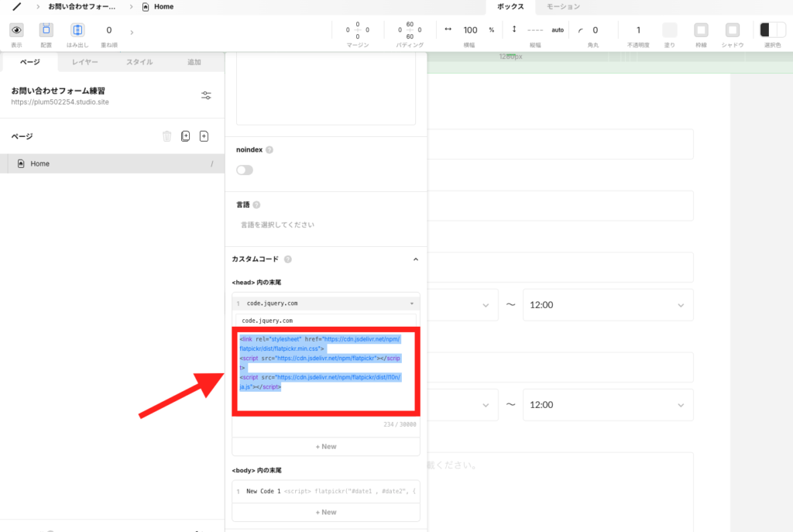
Task: Click the 不透明度 opacity value
Action: [x=638, y=30]
